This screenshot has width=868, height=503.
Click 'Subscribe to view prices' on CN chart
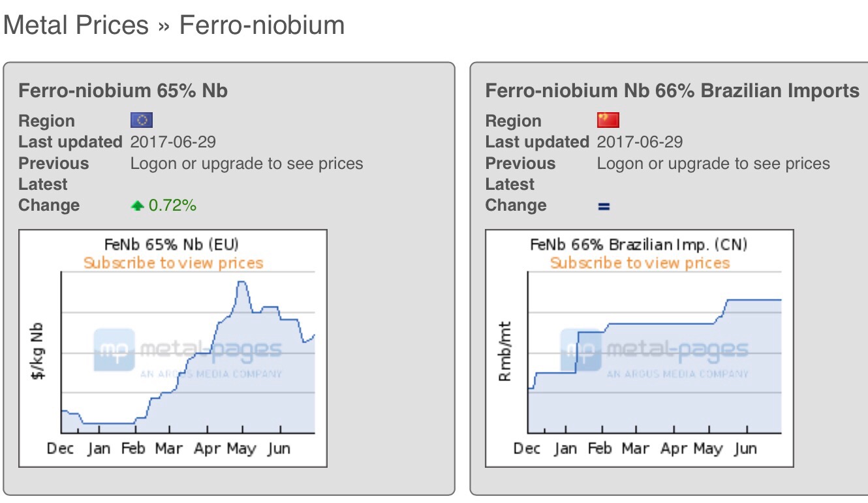coord(640,263)
